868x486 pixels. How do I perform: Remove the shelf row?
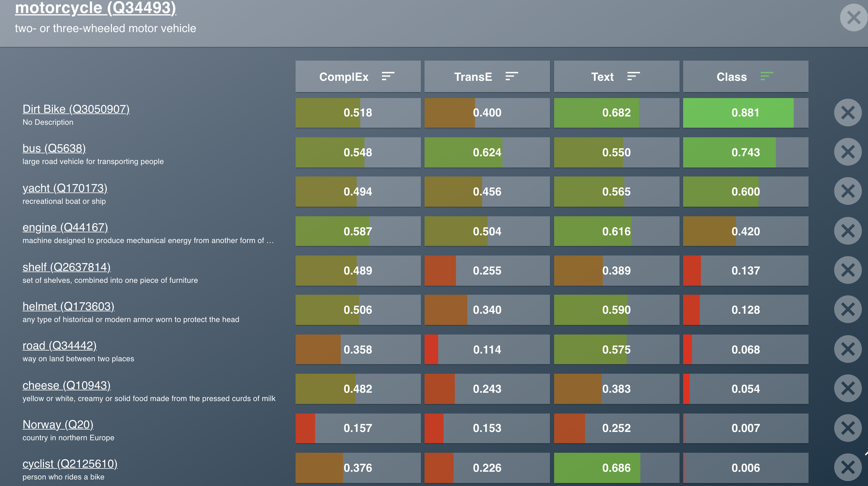[848, 270]
